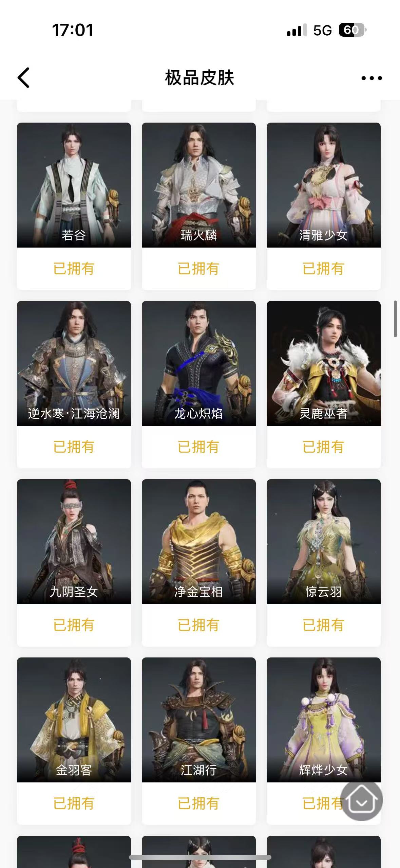This screenshot has width=400, height=868.
Task: Select the 惊云羽 skin thumbnail
Action: click(x=324, y=542)
